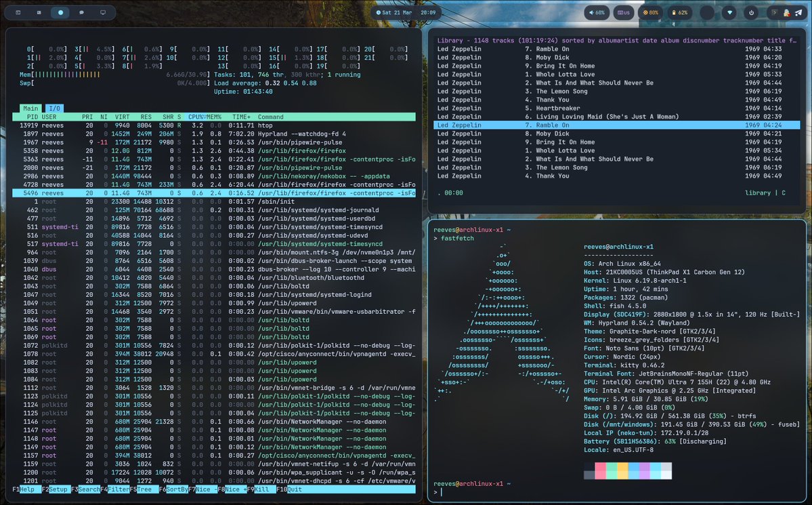This screenshot has width=812, height=505.
Task: Select the htop process row PID 13919
Action: 214,125
